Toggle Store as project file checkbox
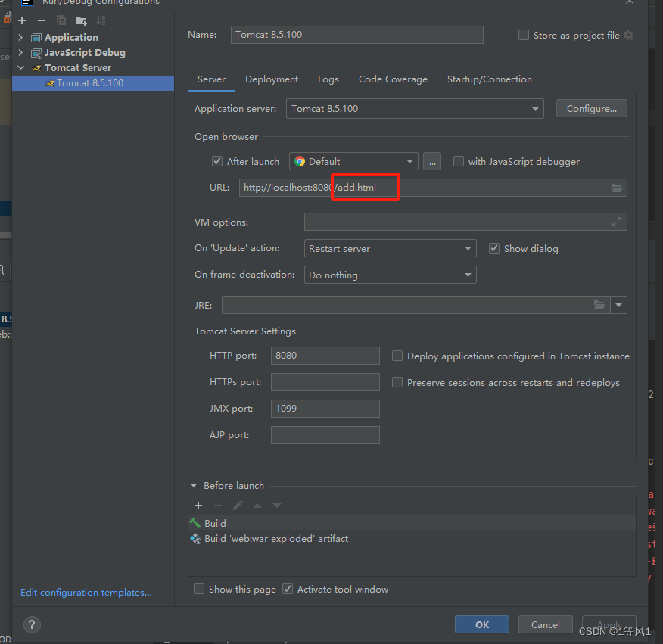Screen dimensions: 663x644 [x=524, y=35]
